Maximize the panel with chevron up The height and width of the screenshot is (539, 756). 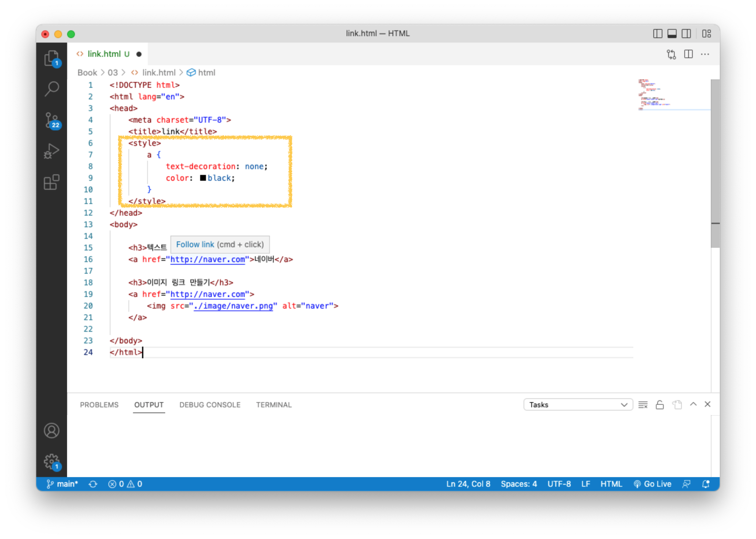coord(693,404)
